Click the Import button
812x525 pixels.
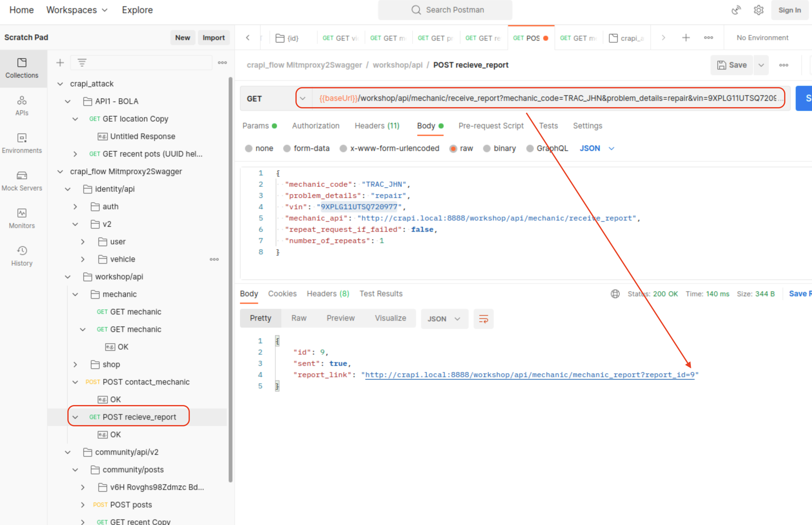[213, 38]
